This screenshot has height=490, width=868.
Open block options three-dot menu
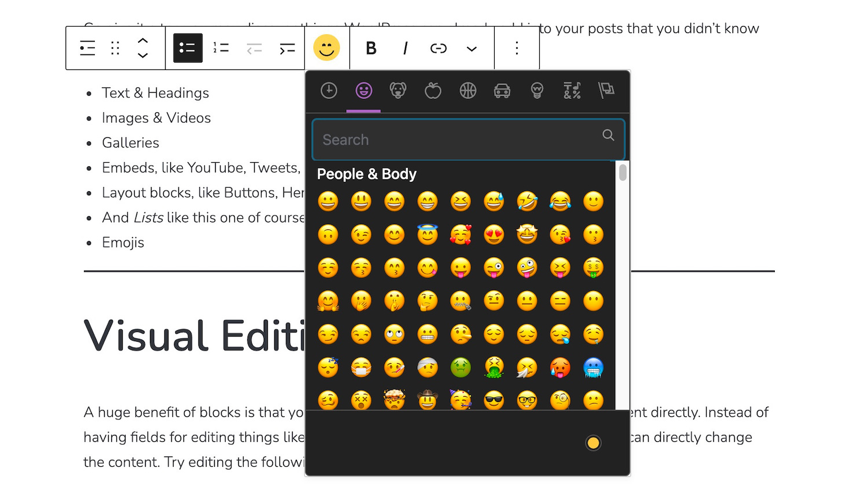(x=517, y=48)
